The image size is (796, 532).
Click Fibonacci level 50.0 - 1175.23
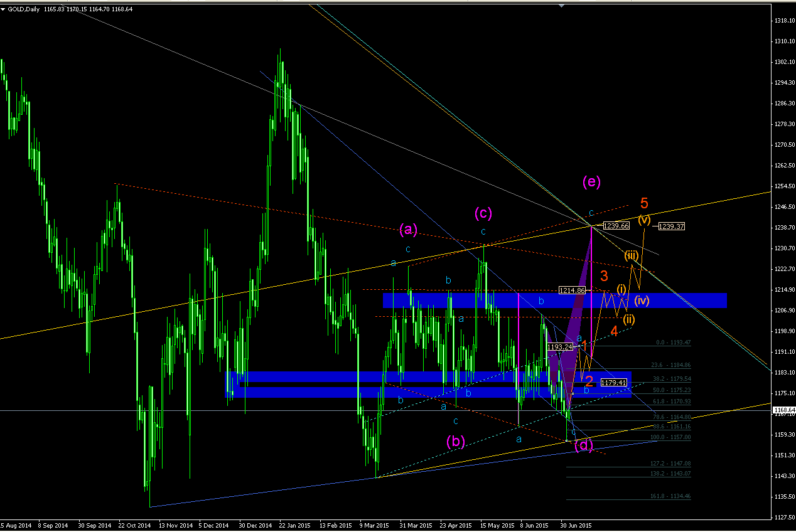pyautogui.click(x=670, y=390)
